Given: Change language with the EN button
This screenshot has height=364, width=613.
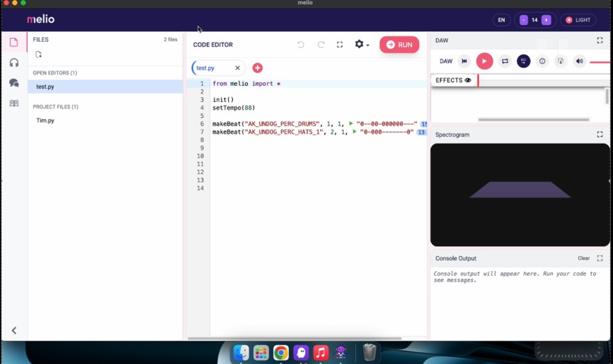Looking at the screenshot, I should (501, 20).
